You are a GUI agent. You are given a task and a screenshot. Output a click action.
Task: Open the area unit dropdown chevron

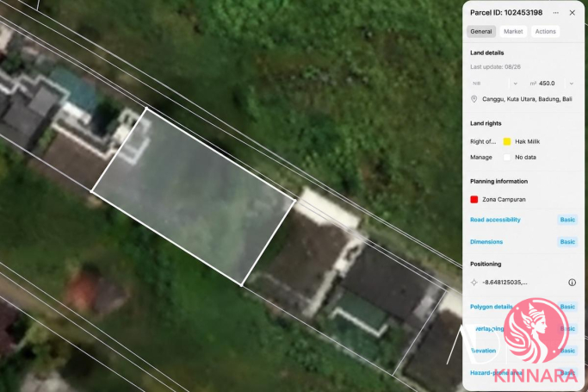point(571,84)
